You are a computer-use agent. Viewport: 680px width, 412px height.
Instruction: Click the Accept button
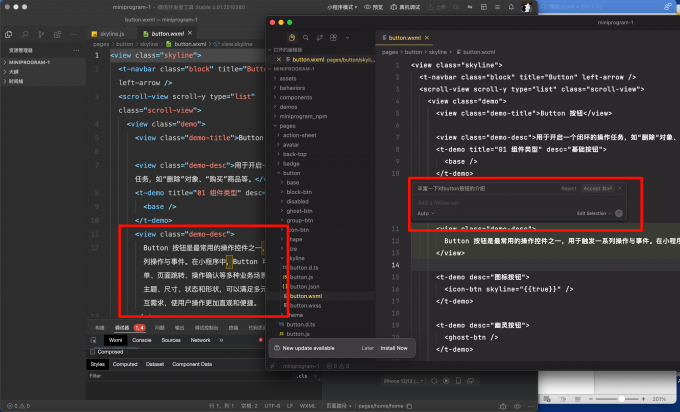(597, 188)
